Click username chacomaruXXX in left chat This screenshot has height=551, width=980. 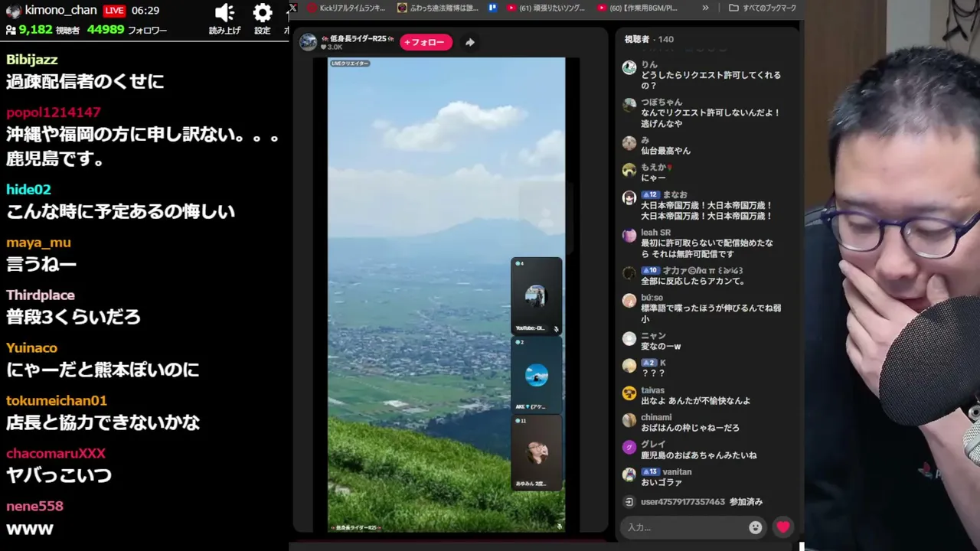coord(56,453)
